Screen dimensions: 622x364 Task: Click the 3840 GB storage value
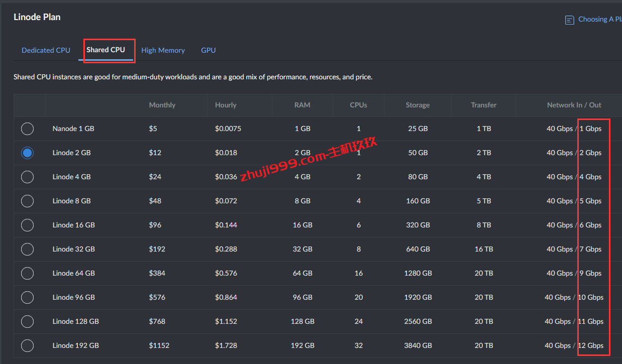pyautogui.click(x=418, y=345)
